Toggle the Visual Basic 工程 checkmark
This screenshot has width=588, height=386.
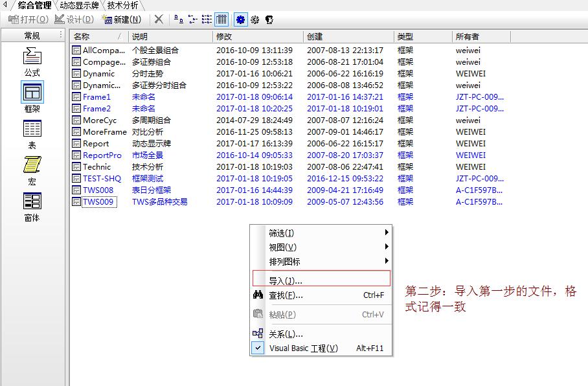click(x=258, y=348)
